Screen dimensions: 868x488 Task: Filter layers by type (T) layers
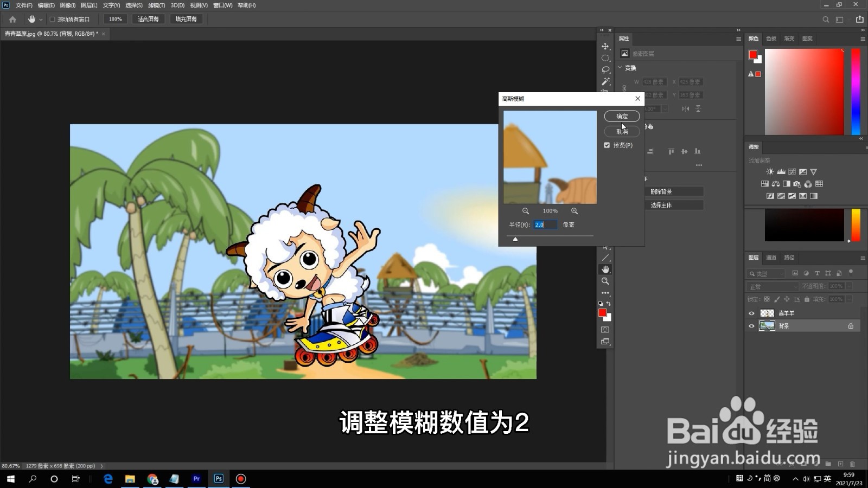(x=817, y=273)
